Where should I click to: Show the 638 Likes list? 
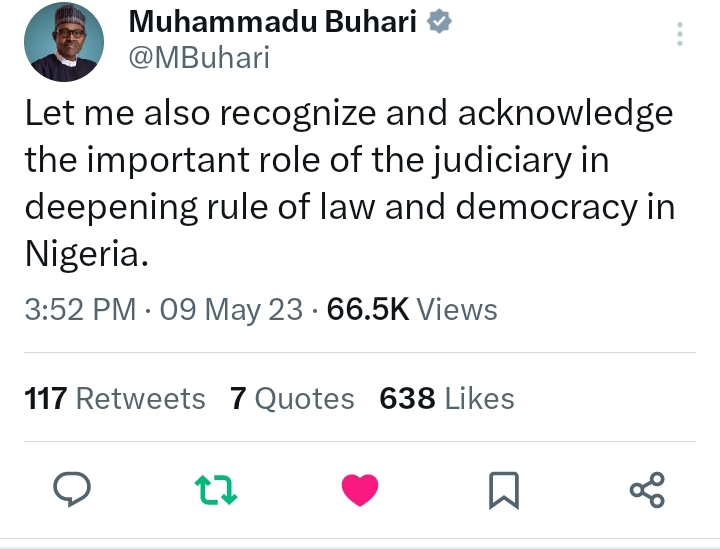446,399
